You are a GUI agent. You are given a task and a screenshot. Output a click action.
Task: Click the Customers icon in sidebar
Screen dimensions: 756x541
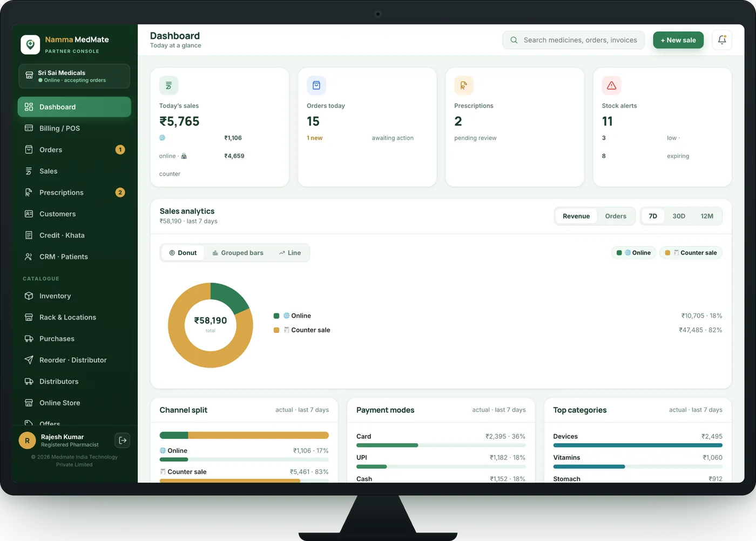click(x=29, y=214)
